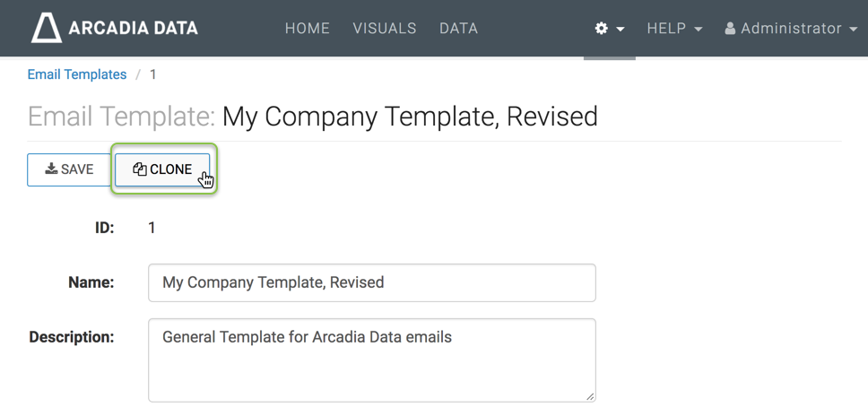This screenshot has height=416, width=868.
Task: Go to the HOME page
Action: 308,29
